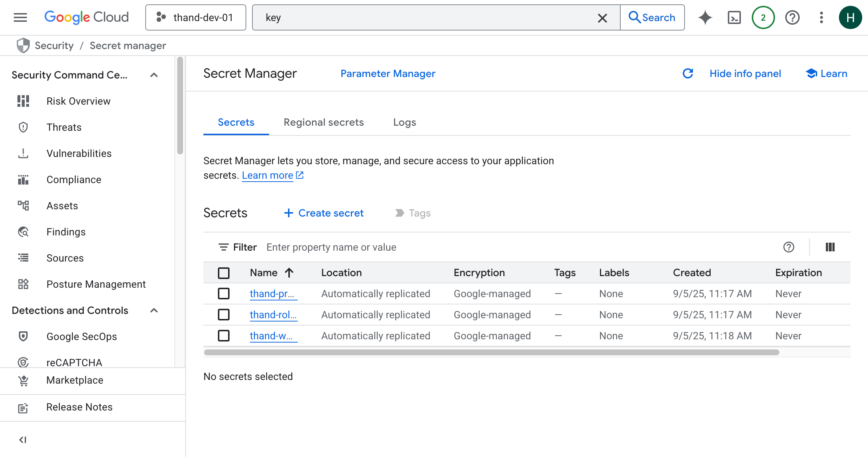Open column display options
868x457 pixels.
pos(830,247)
